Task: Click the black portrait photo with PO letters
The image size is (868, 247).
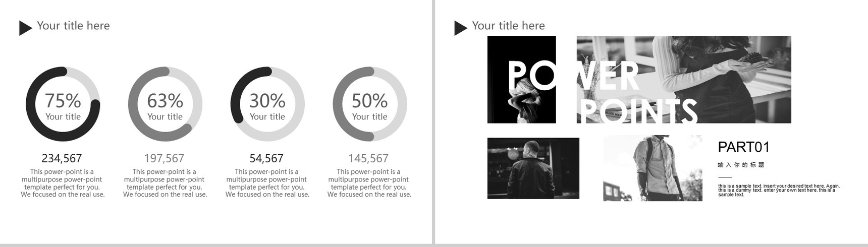Action: click(x=522, y=80)
